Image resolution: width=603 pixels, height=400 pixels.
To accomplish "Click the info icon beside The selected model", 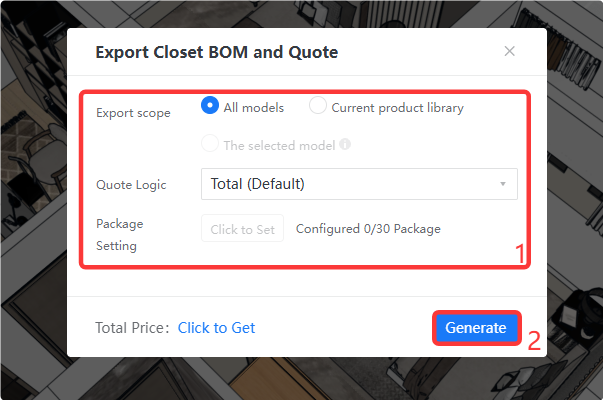I will [345, 144].
